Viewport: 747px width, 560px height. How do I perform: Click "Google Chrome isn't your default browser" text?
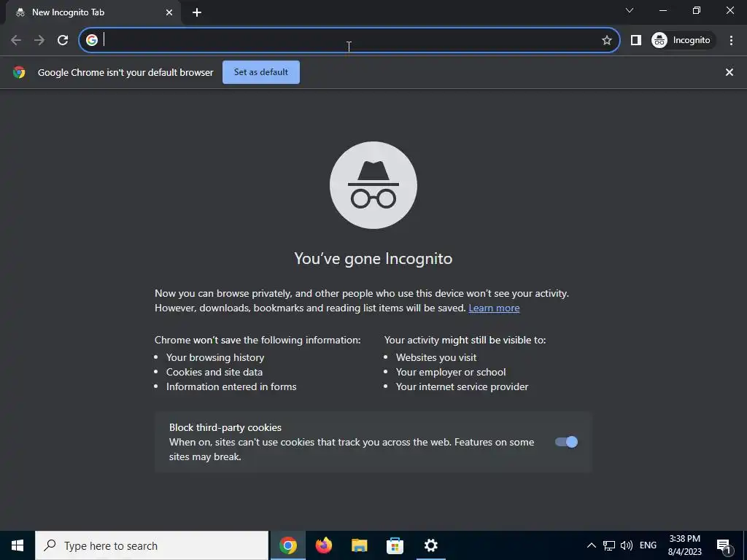click(125, 72)
